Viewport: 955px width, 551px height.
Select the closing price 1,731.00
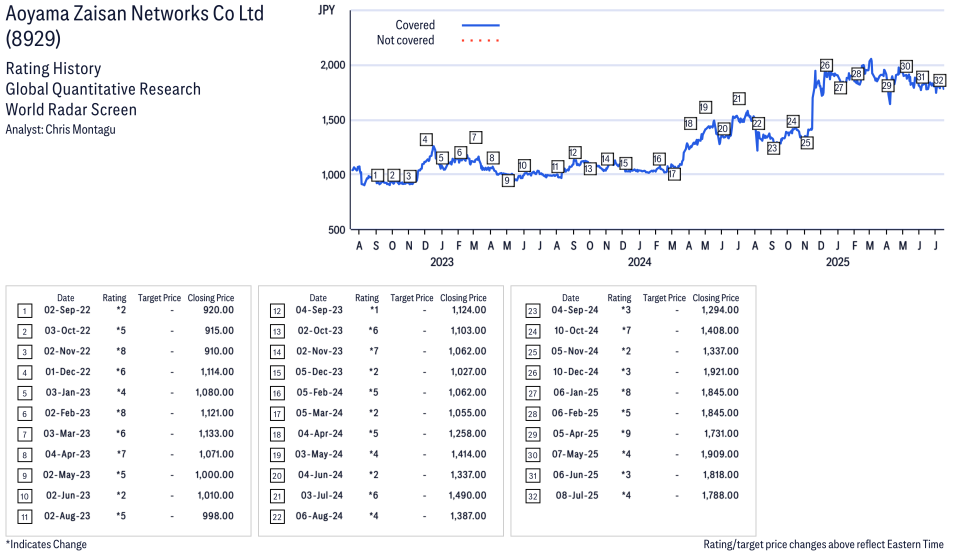pos(720,433)
